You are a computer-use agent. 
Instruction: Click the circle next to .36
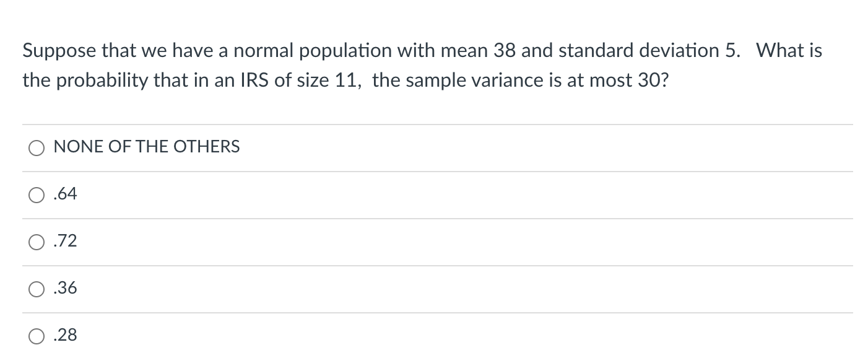coord(37,288)
